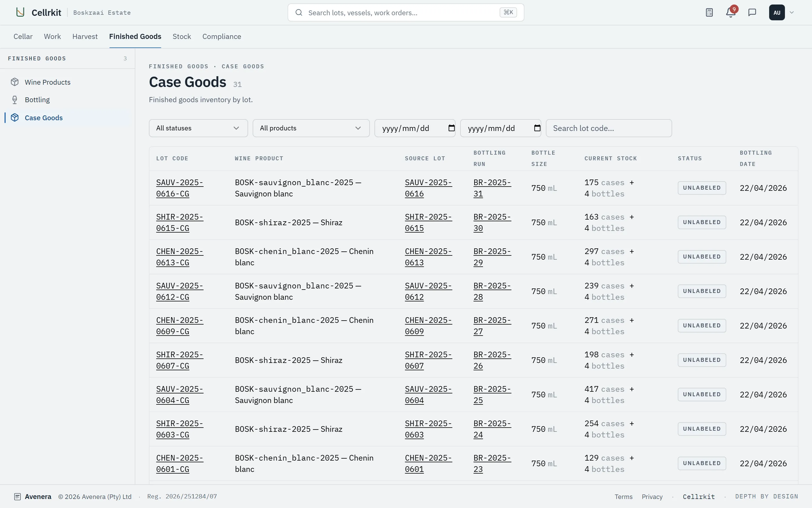This screenshot has height=508, width=812.
Task: Click the Status column header
Action: (x=690, y=159)
